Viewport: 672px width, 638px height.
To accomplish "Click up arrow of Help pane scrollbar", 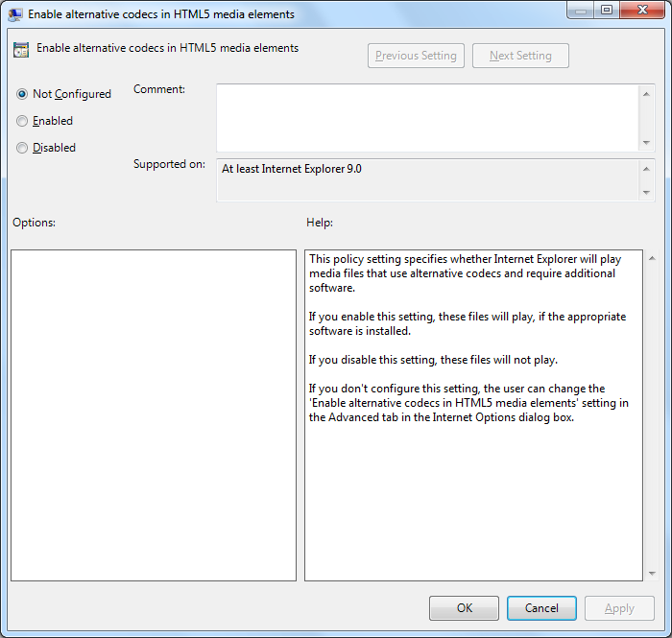I will point(652,258).
